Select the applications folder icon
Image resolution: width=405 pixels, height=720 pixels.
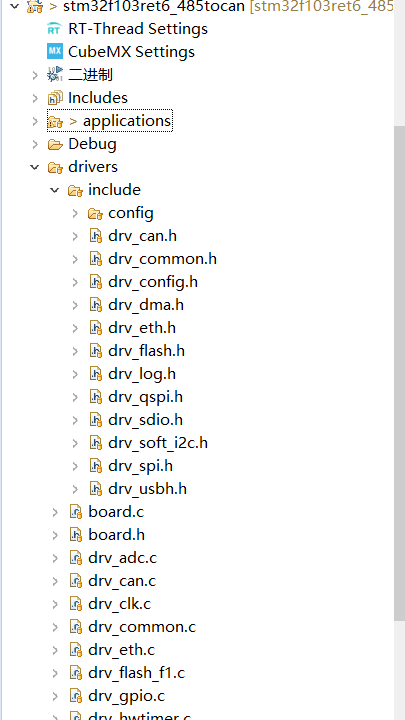[55, 121]
